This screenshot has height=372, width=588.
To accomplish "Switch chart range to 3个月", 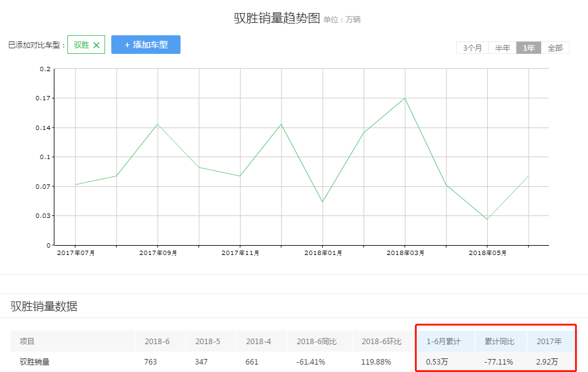I will pos(472,48).
